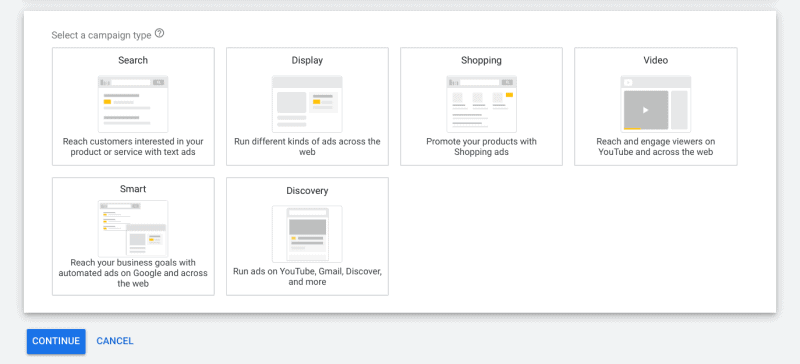Select the Display campaign illustration
The image size is (800, 364).
tap(307, 104)
